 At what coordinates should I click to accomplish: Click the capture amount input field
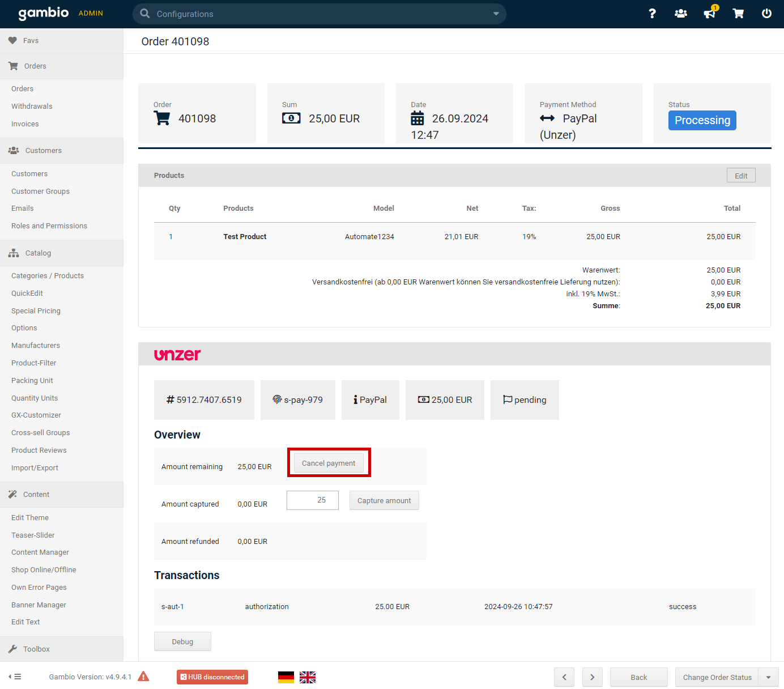[x=313, y=500]
